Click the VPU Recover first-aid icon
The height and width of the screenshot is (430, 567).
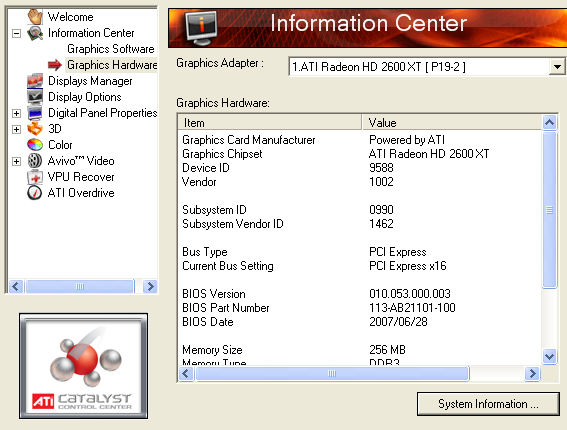point(35,177)
